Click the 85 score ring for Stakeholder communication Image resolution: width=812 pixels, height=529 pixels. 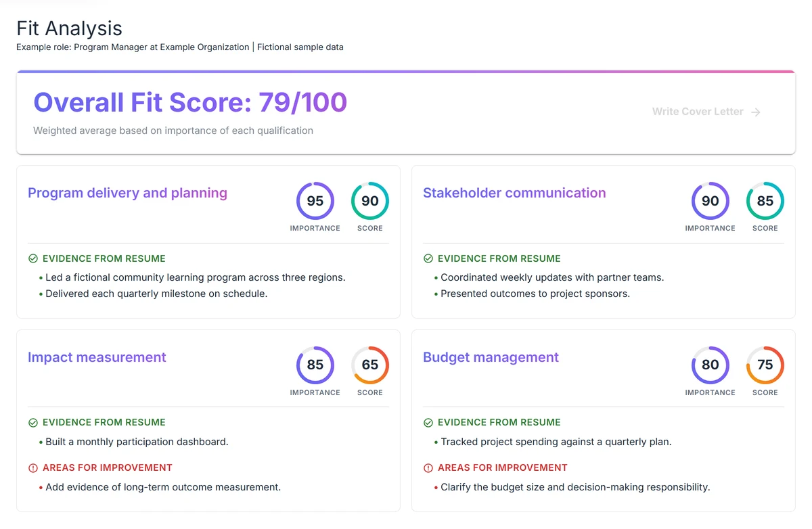765,201
